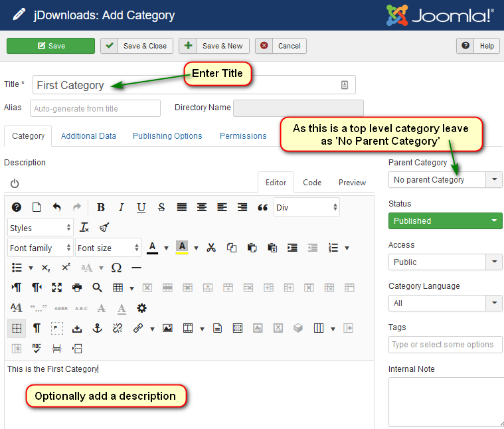Click in the Internal Note textarea

(x=446, y=402)
